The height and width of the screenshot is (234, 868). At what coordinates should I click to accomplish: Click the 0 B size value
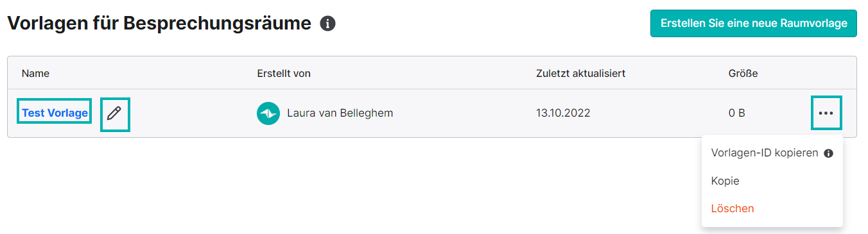736,113
